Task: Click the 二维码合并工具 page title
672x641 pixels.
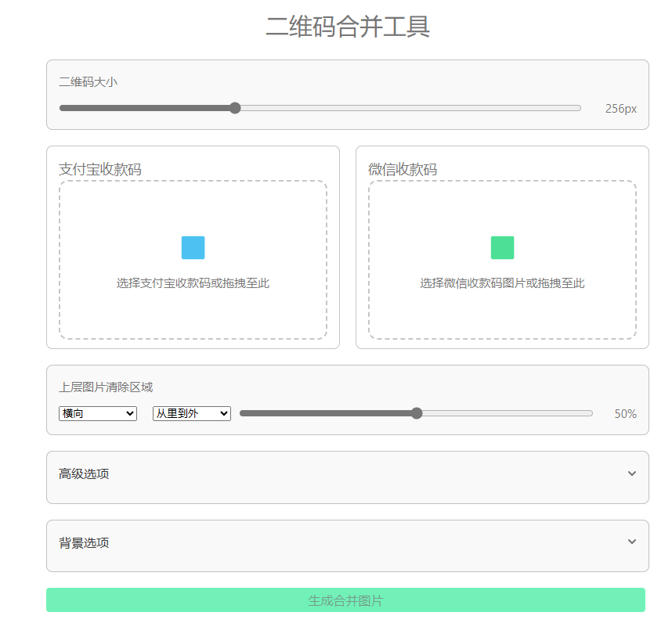Action: 348,27
